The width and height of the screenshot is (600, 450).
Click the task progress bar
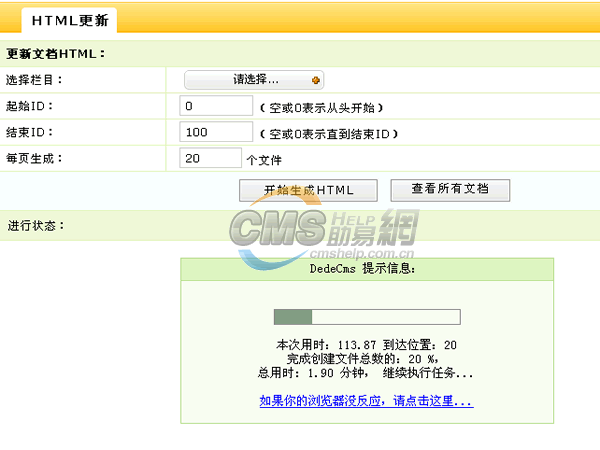click(366, 317)
